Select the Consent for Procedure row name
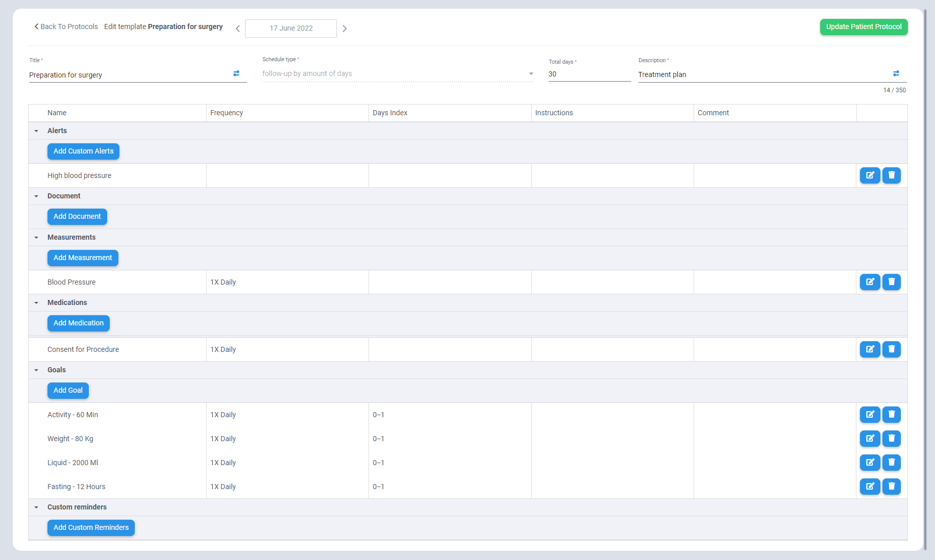The image size is (935, 560). (x=83, y=349)
